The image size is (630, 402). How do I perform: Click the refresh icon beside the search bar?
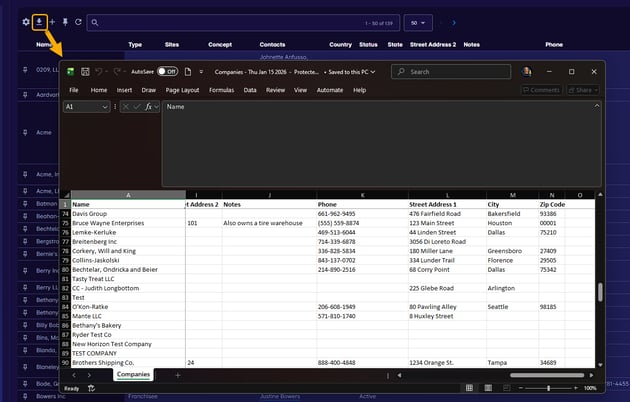tap(78, 21)
